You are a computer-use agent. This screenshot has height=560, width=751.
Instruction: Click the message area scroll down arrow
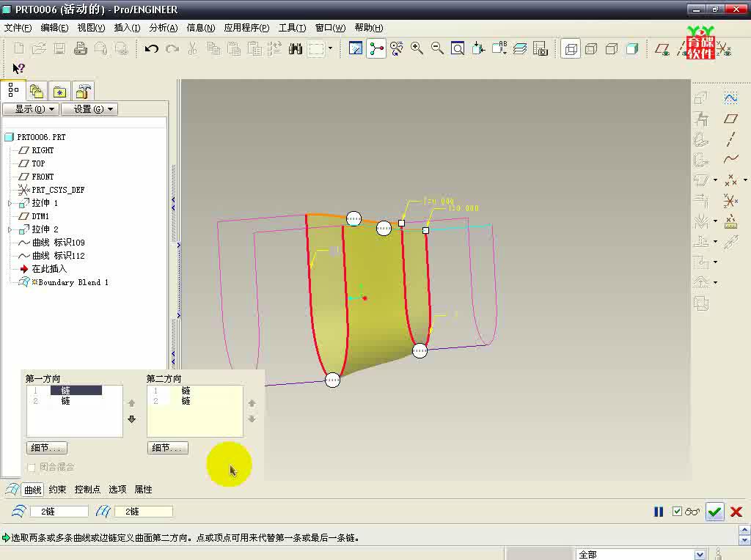click(744, 541)
